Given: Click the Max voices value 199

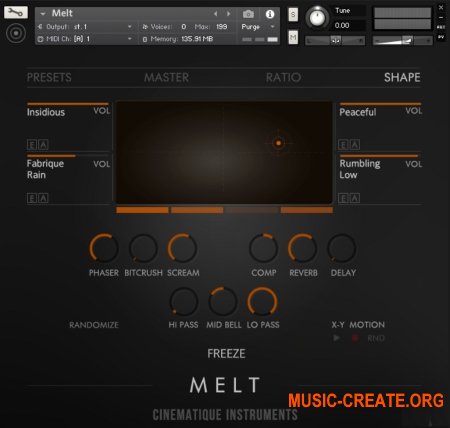Looking at the screenshot, I should pos(222,27).
